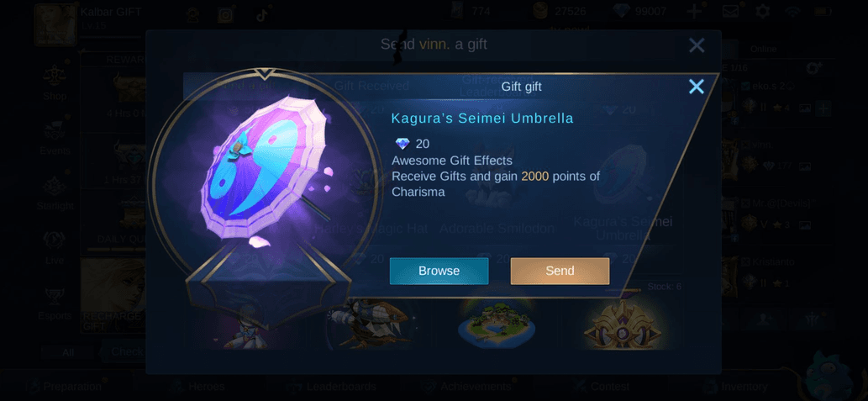Screen dimensions: 868x401
Task: Open the Esports sidebar icon
Action: pyautogui.click(x=55, y=303)
